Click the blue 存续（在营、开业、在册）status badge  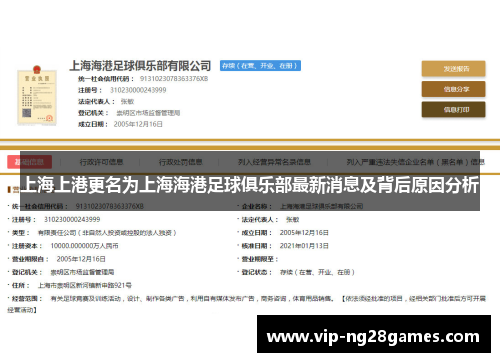pyautogui.click(x=260, y=66)
